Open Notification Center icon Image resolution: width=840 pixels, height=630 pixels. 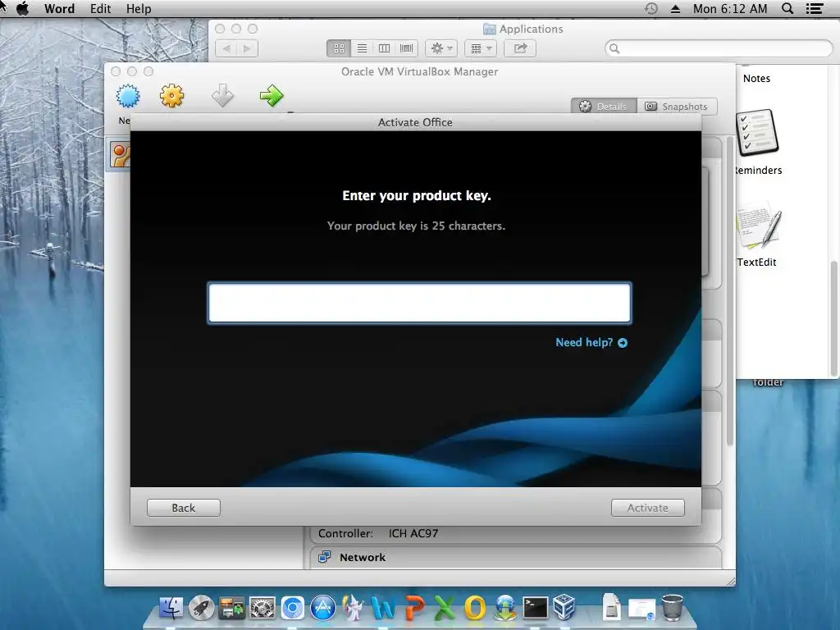[815, 8]
